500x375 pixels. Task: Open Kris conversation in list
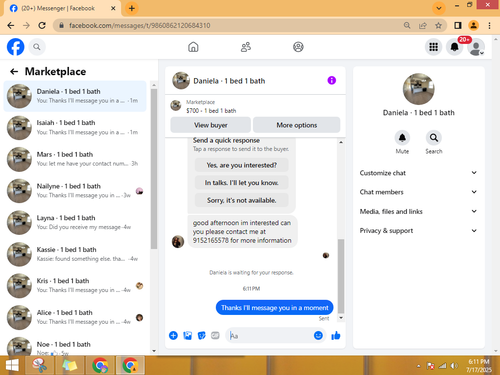pyautogui.click(x=75, y=286)
